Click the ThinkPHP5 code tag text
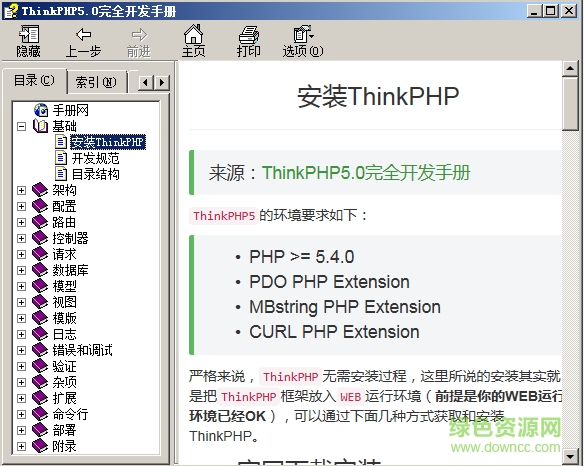584x466 pixels. pos(224,216)
